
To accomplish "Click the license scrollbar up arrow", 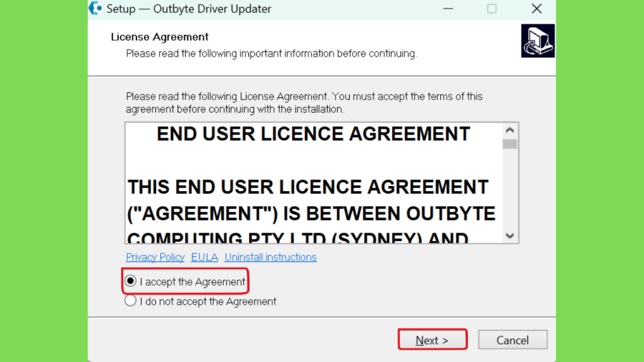I will pyautogui.click(x=510, y=130).
